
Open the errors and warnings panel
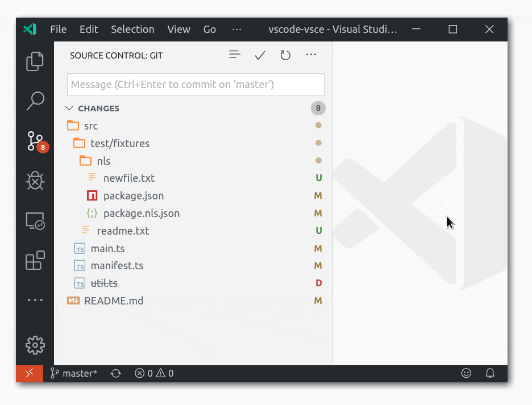click(153, 373)
